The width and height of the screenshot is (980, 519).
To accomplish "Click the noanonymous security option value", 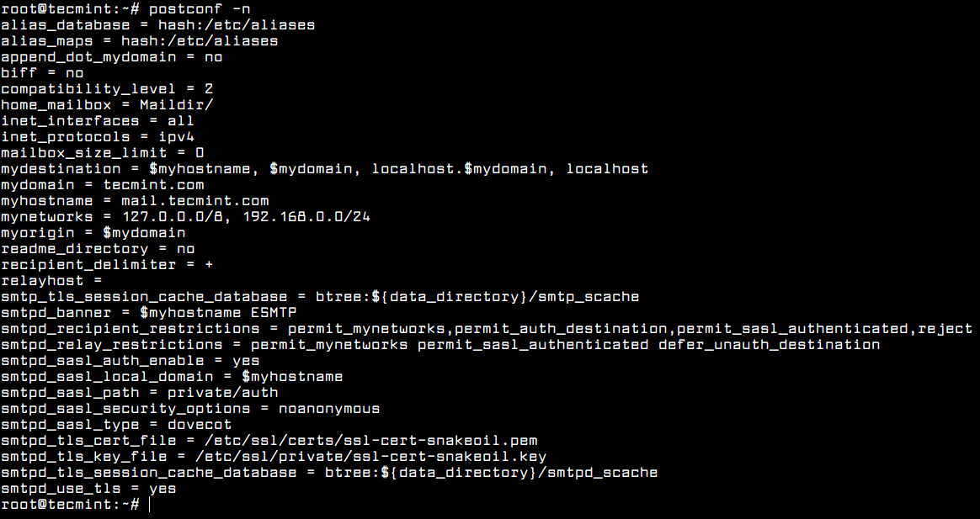I will pyautogui.click(x=329, y=409).
